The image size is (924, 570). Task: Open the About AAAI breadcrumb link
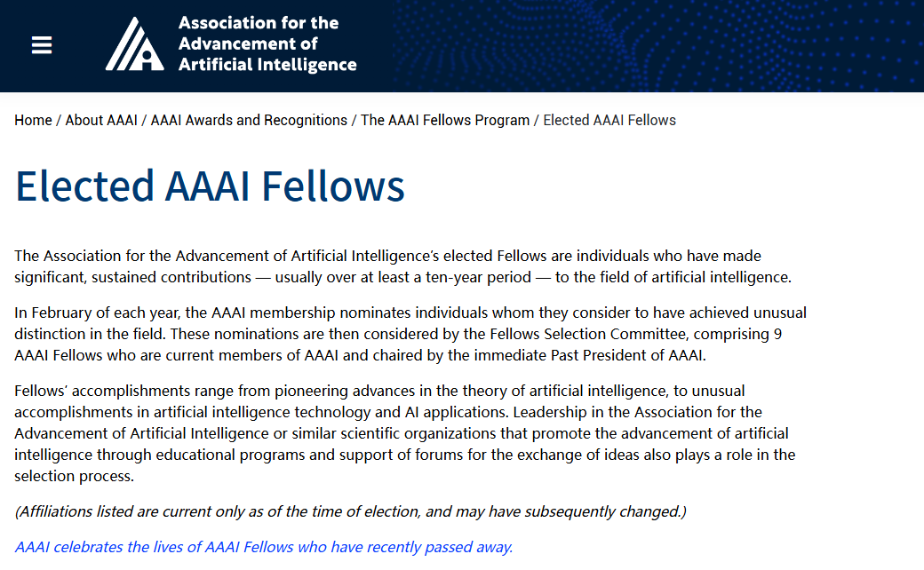(x=100, y=120)
